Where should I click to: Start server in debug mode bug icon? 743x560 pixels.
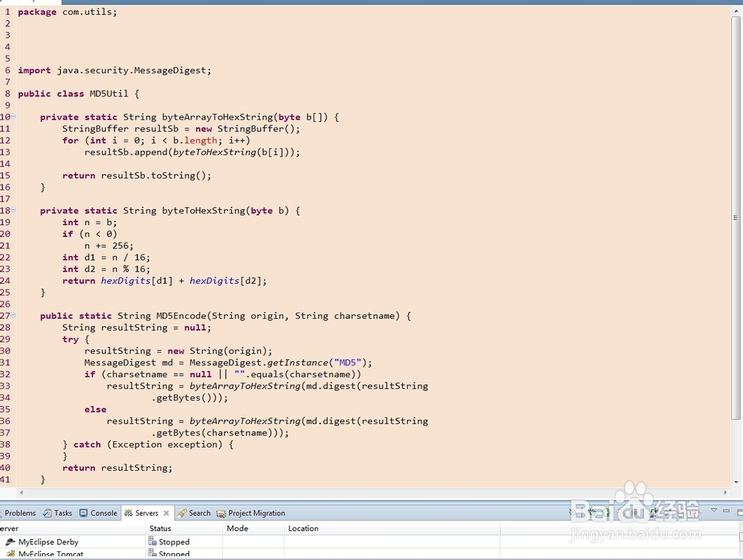point(592,512)
